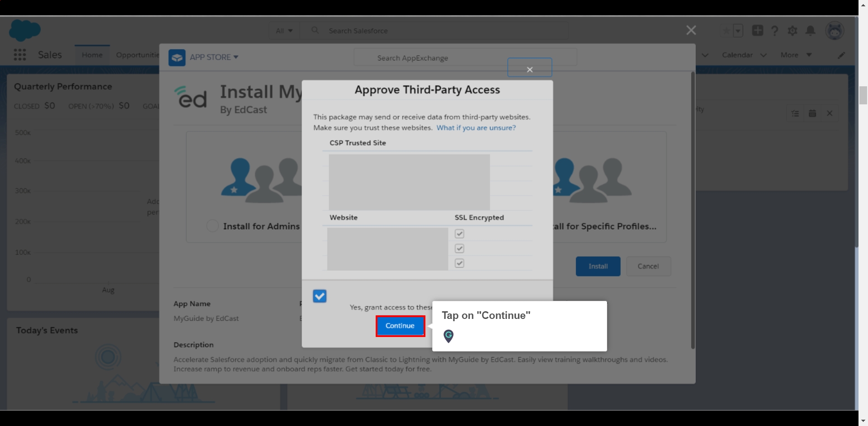Select the 'Install for Specific Profiles...' label
The height and width of the screenshot is (426, 868).
point(605,226)
